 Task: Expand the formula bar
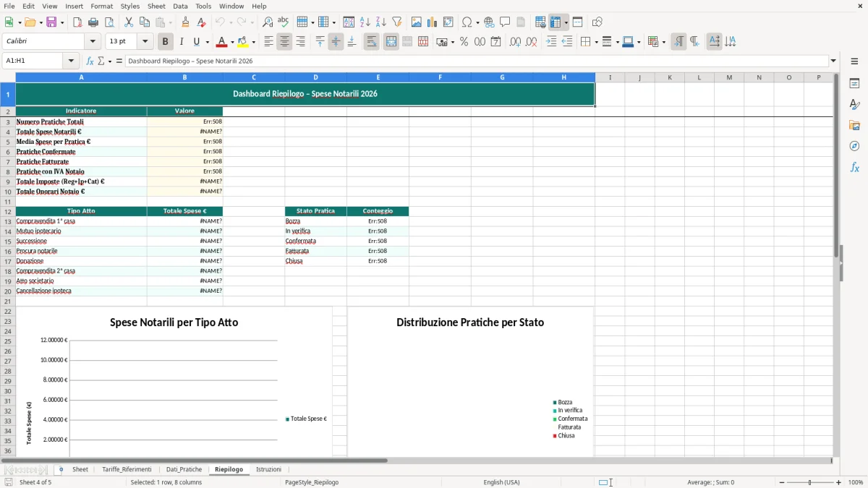pos(833,61)
